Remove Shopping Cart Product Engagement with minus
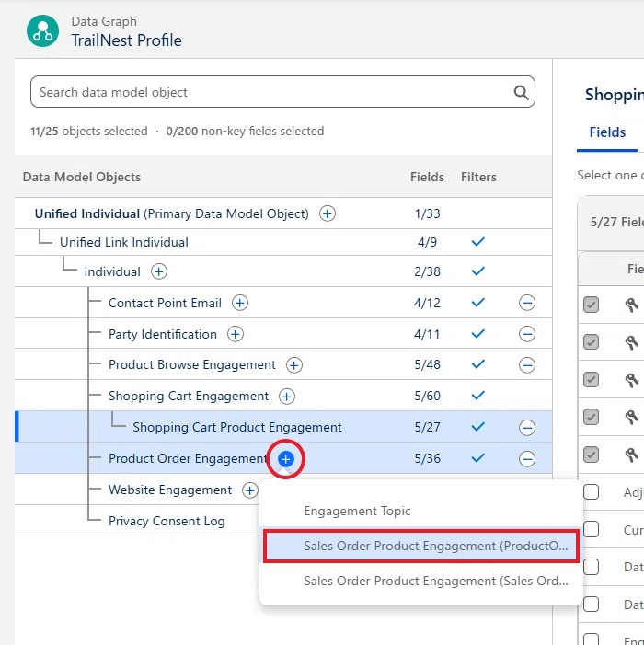The width and height of the screenshot is (644, 645). (x=527, y=428)
